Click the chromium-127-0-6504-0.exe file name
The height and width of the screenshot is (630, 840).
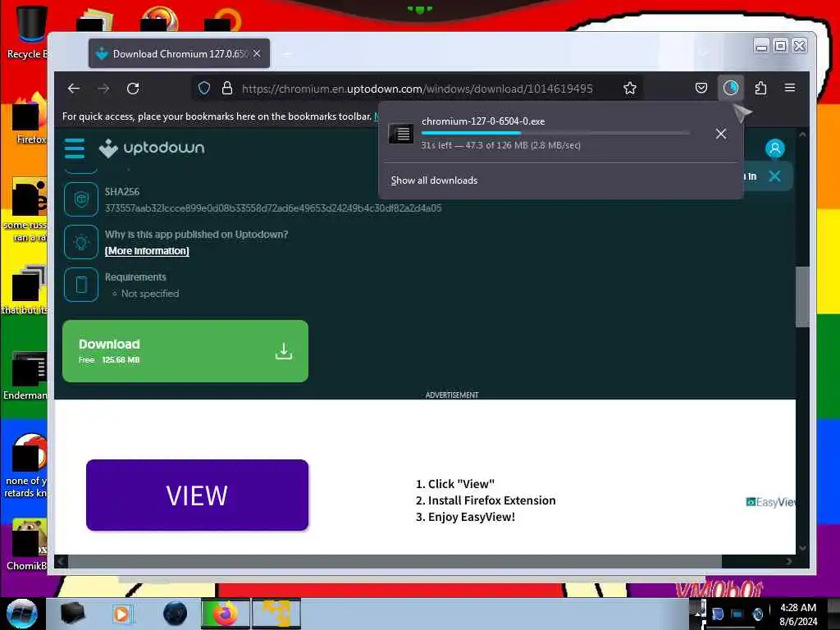(483, 121)
